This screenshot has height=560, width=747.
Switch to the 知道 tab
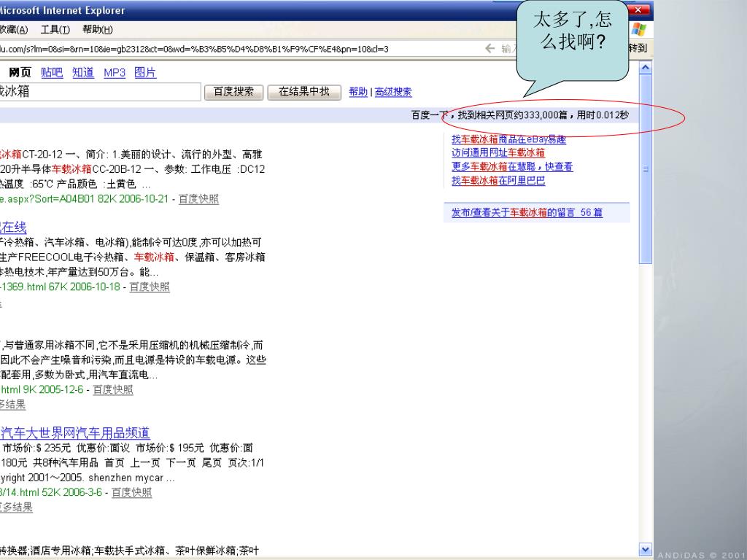(83, 72)
